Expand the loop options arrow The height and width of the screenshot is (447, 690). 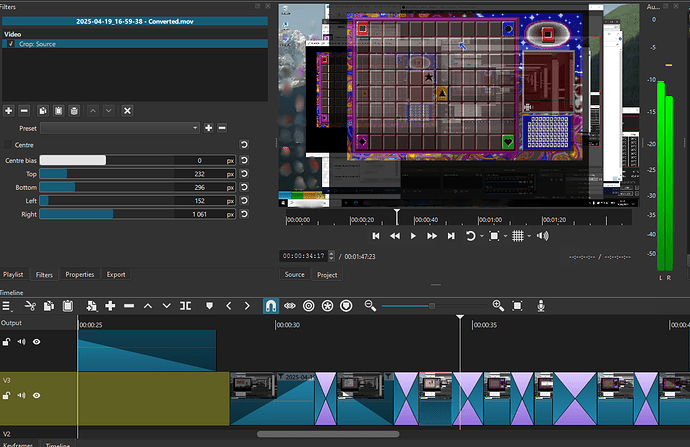coord(481,236)
